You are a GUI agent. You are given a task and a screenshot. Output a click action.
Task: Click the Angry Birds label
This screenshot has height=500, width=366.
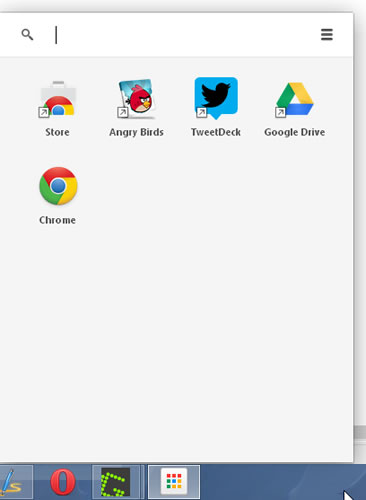tap(136, 132)
